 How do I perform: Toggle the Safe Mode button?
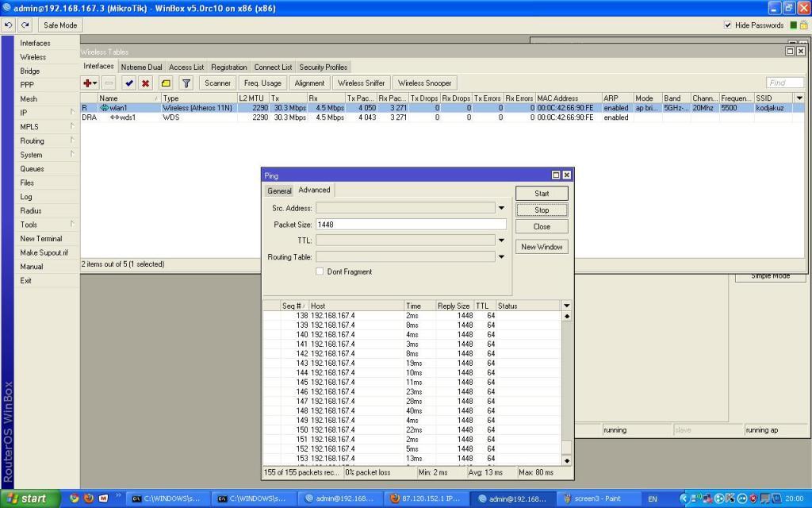[60, 25]
